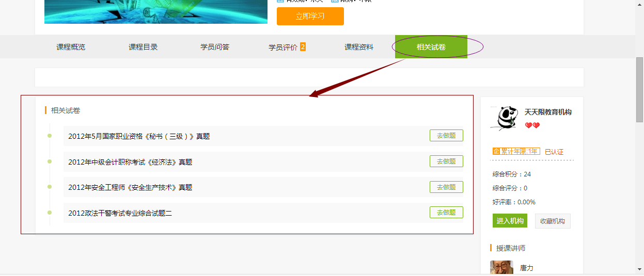Click the vertical scrollbar down arrow
The width and height of the screenshot is (644, 276).
(x=639, y=270)
